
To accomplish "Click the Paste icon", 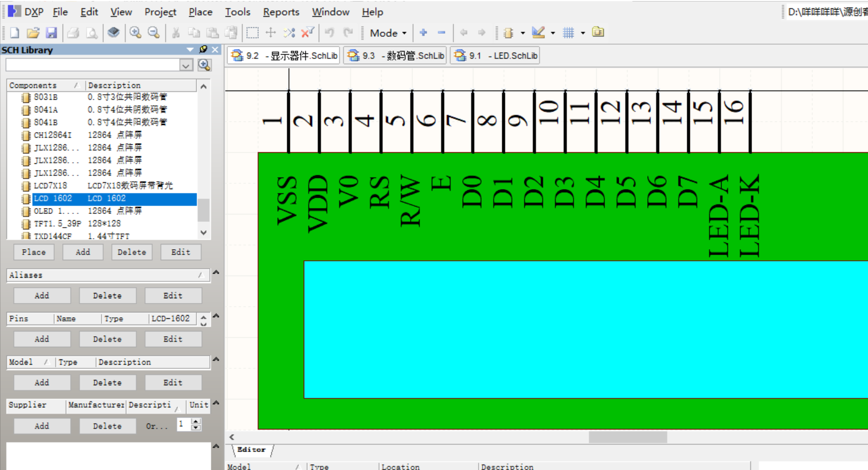I will (212, 33).
